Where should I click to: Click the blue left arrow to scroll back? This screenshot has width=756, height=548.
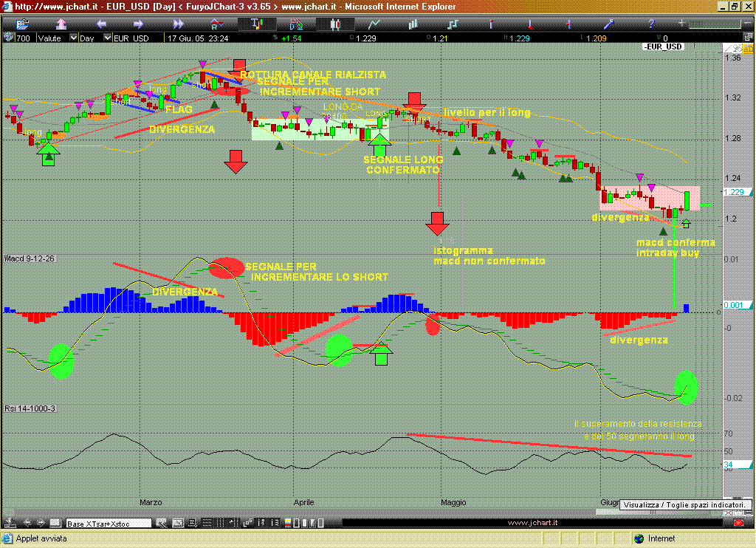pyautogui.click(x=101, y=24)
